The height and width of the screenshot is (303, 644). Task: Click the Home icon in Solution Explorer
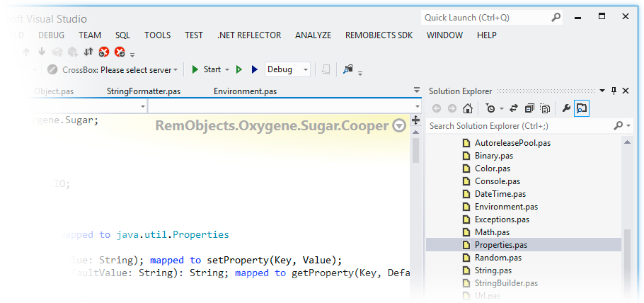click(467, 108)
